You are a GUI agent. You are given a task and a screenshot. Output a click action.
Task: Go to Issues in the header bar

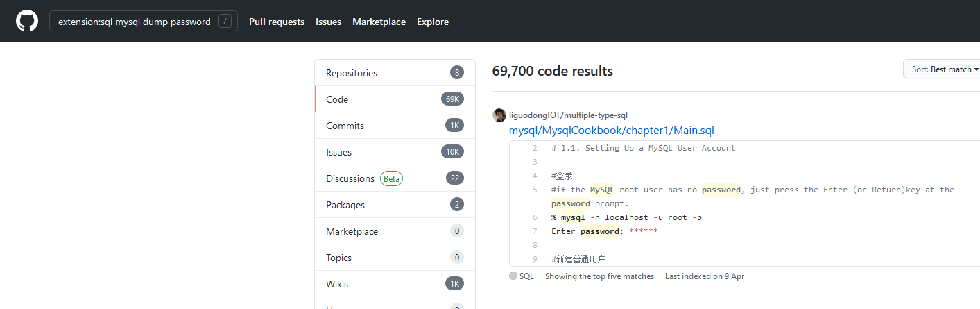[328, 22]
